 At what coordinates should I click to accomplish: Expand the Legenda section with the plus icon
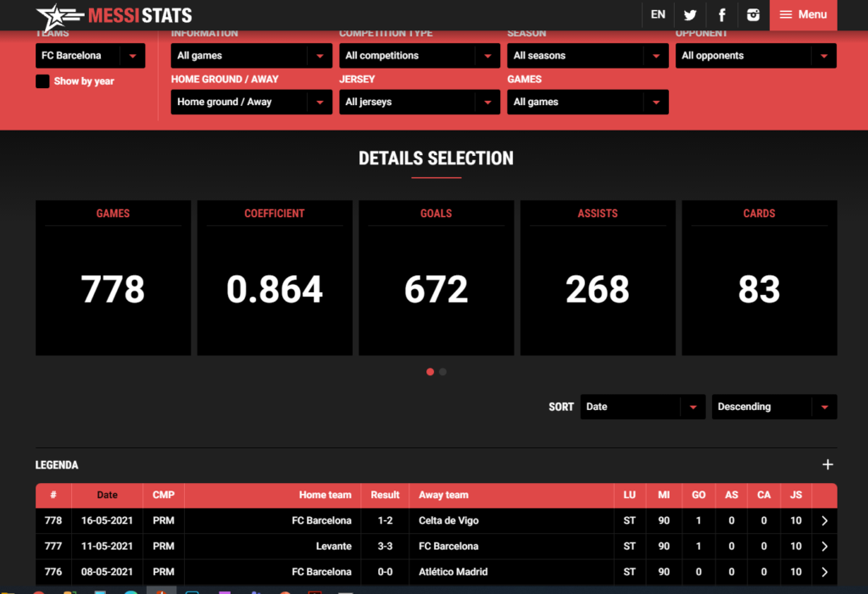point(827,465)
